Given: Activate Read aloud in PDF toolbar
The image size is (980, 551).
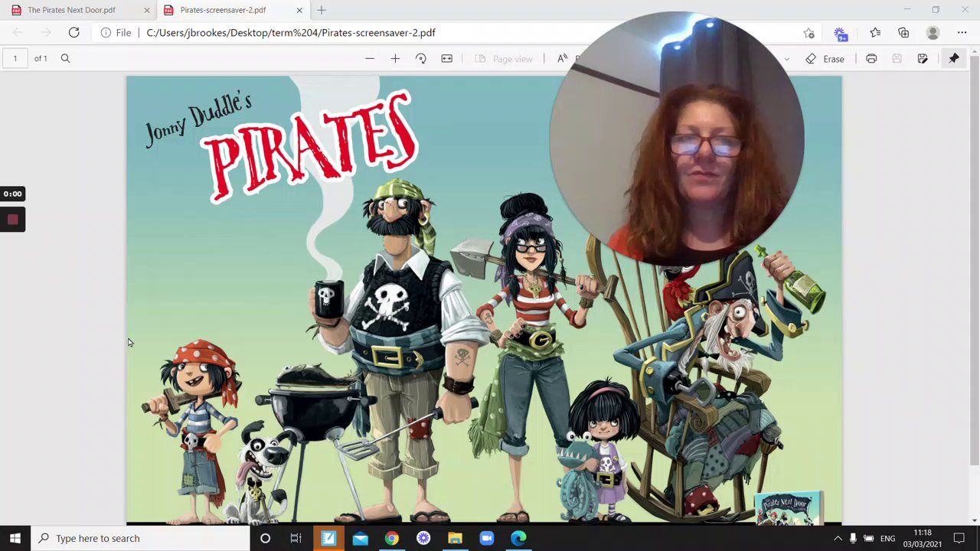Looking at the screenshot, I should (562, 58).
